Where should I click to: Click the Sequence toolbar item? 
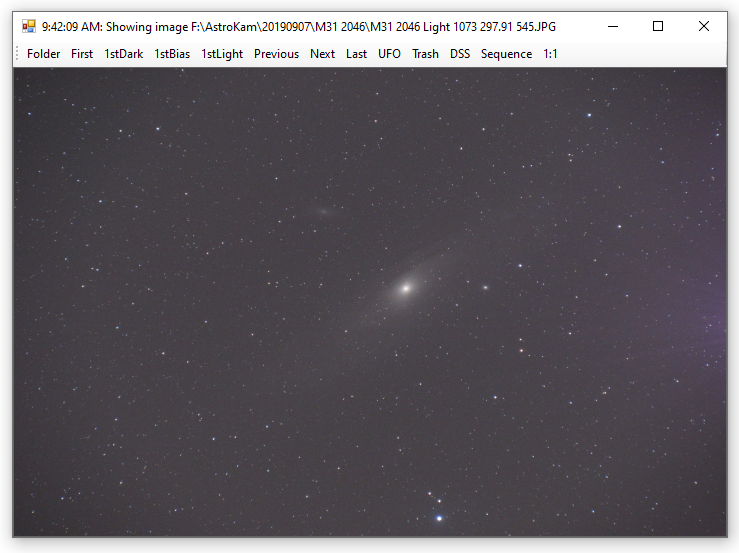pyautogui.click(x=506, y=54)
